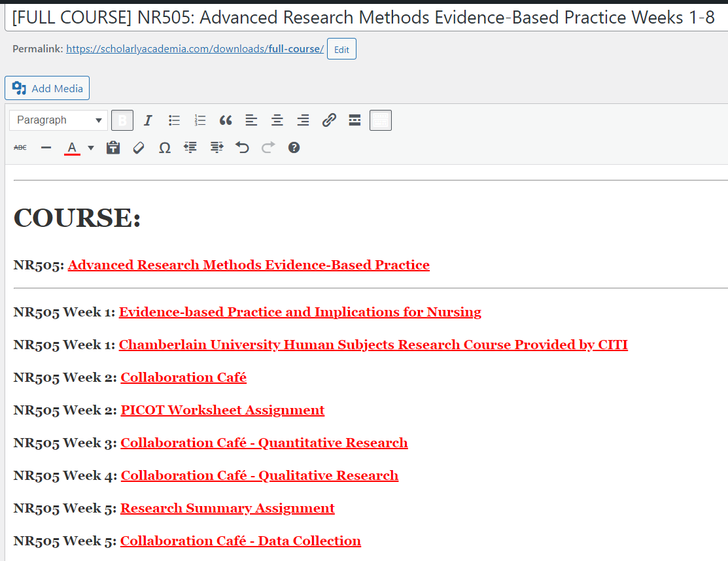Open the keyboard shortcuts help

click(x=294, y=148)
